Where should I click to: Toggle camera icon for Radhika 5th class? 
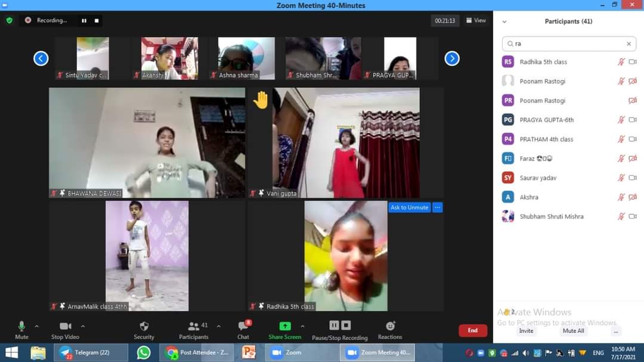pos(633,61)
